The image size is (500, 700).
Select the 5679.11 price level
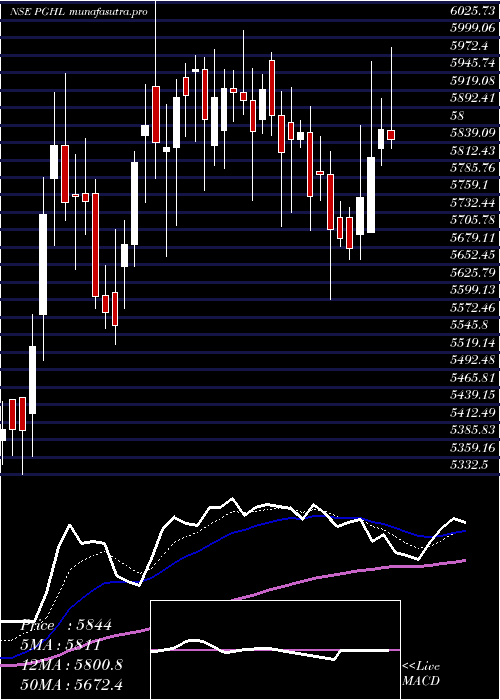[x=472, y=238]
